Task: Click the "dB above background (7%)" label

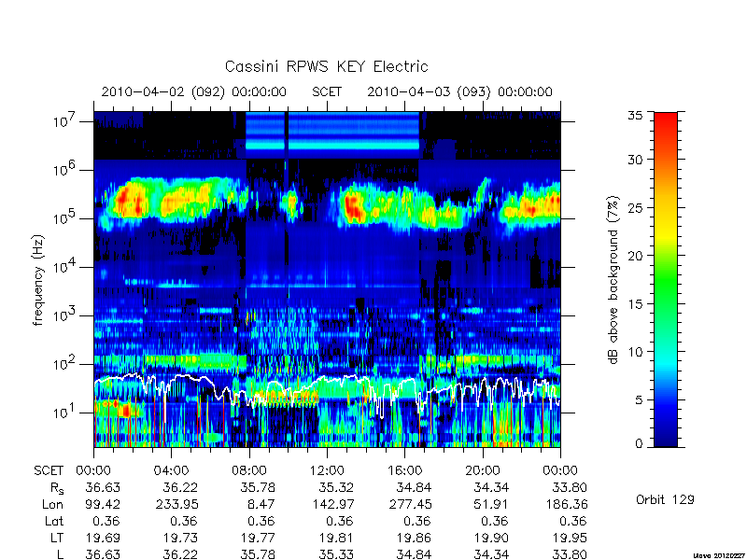Action: coord(613,280)
